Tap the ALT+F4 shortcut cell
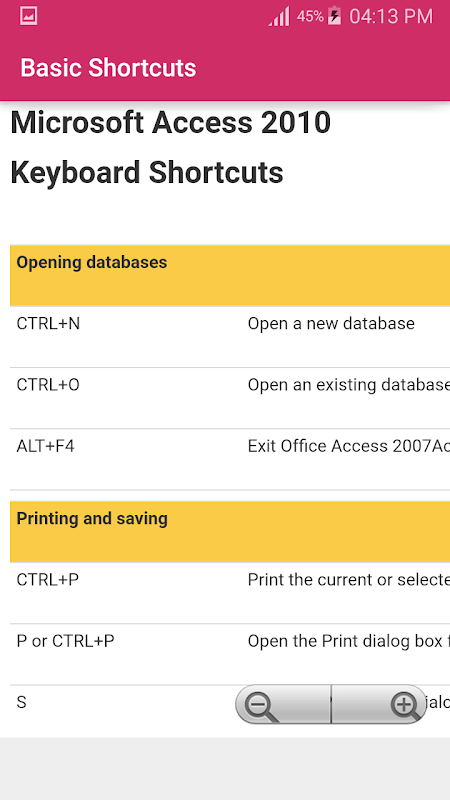Viewport: 450px width, 800px height. pos(45,446)
